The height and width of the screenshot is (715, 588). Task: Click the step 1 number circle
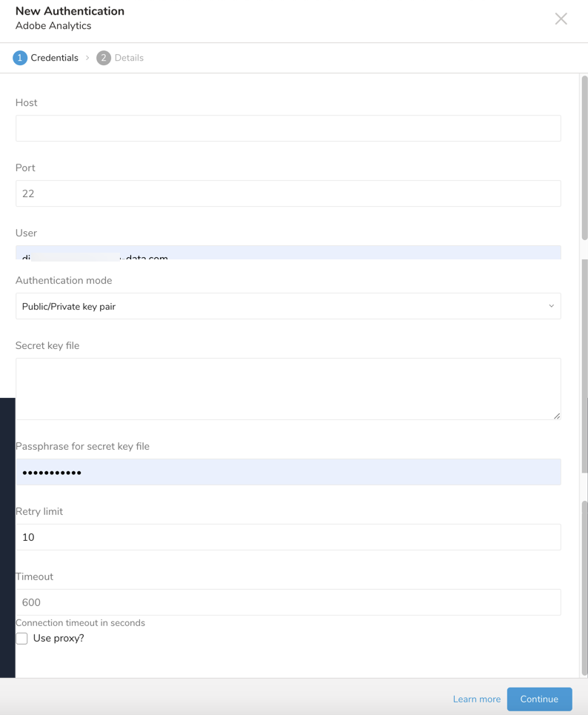(x=20, y=58)
